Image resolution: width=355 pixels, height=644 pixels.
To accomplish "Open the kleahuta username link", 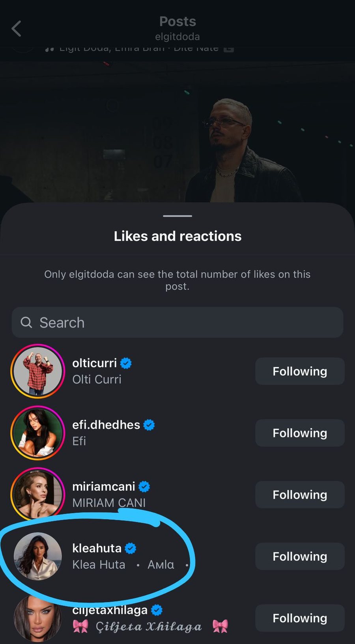I will coord(97,548).
